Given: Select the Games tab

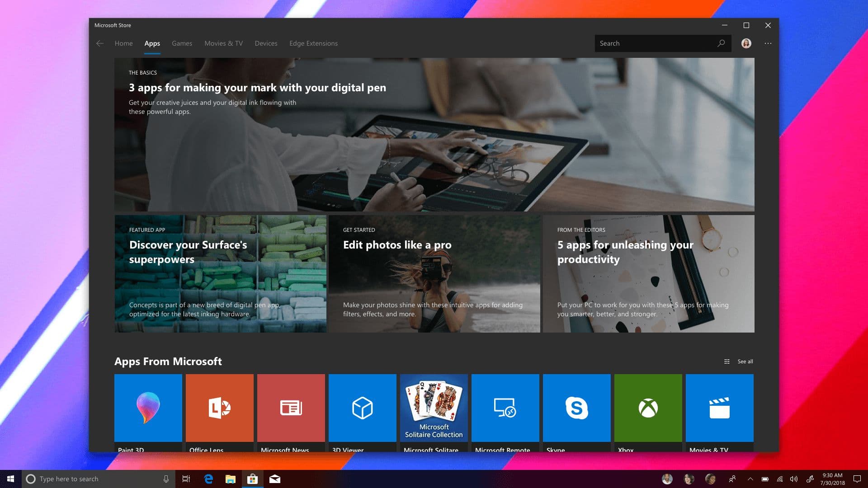Looking at the screenshot, I should pyautogui.click(x=182, y=43).
